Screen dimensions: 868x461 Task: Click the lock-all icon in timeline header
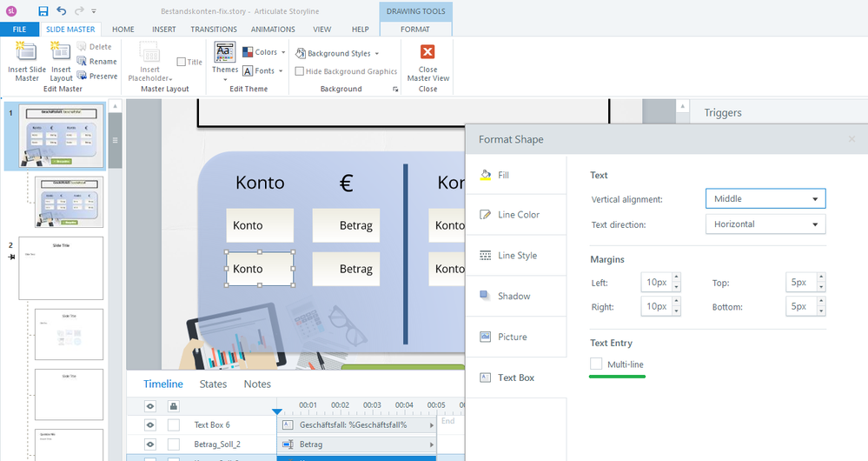[173, 406]
